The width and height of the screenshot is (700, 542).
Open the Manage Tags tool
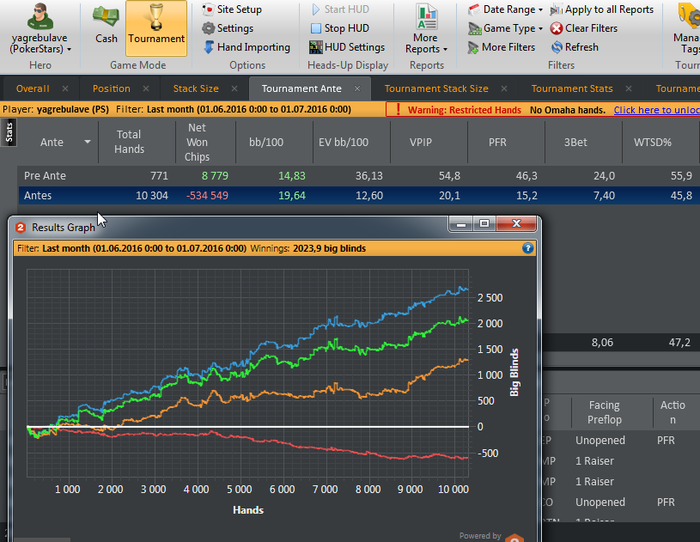688,29
